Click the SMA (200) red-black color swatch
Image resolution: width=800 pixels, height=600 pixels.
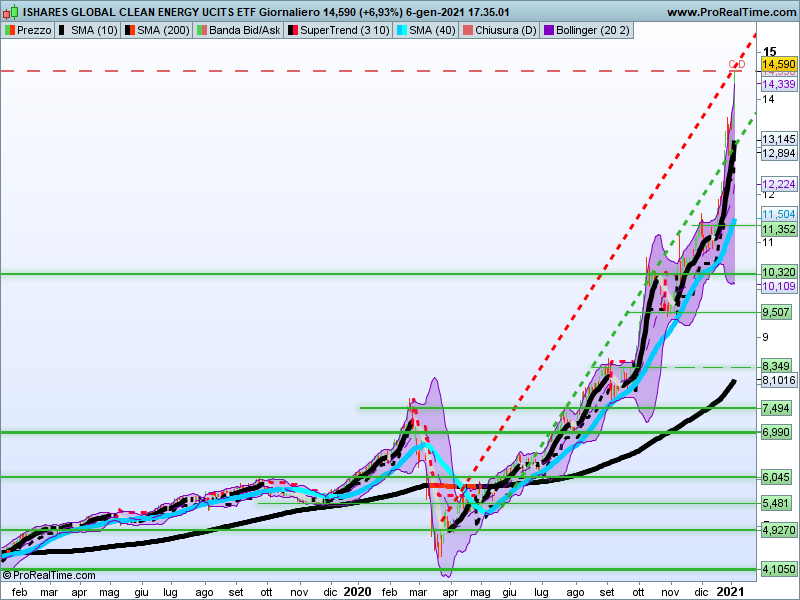[130, 31]
